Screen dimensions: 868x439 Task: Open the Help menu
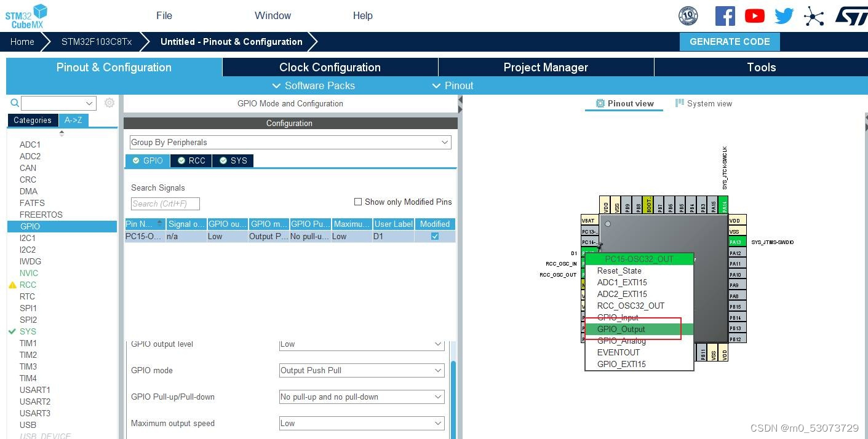(x=363, y=15)
